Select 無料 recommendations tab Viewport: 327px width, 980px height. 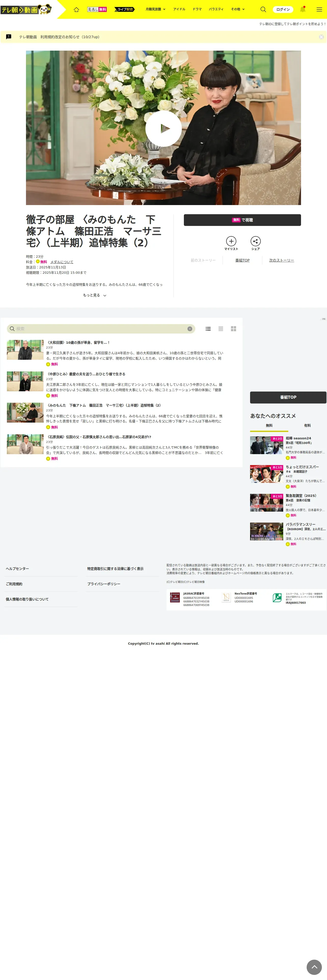point(269,426)
